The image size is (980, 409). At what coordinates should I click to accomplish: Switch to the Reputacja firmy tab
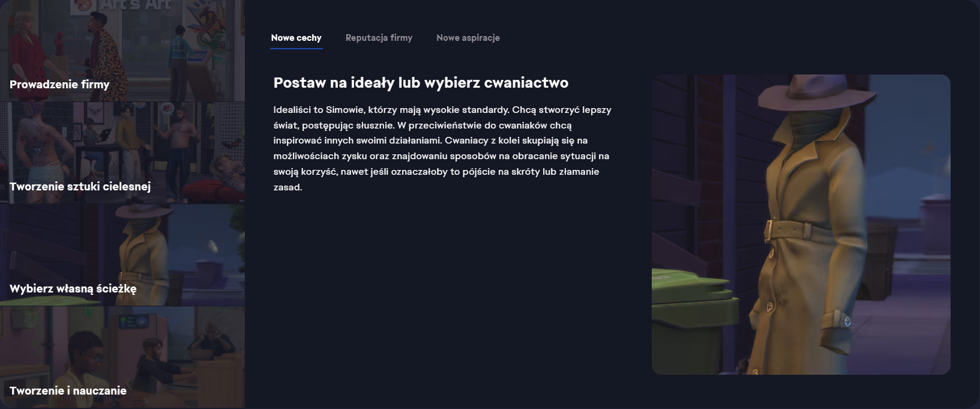pos(379,38)
